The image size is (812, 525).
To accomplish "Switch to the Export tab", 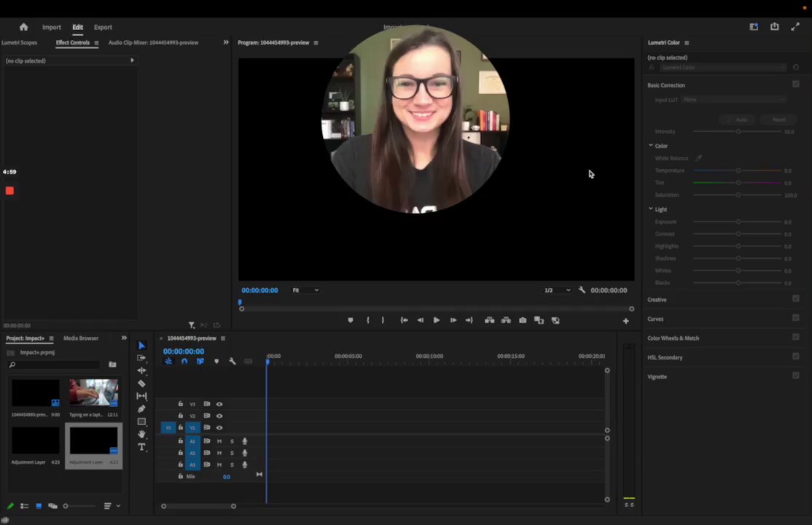I will pos(103,28).
